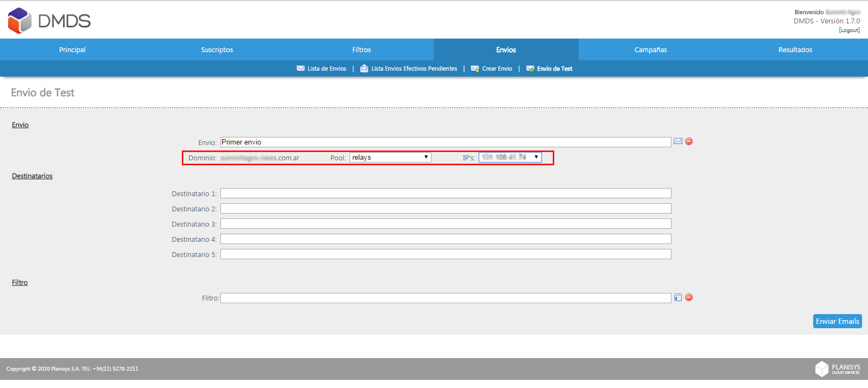Click the Filtro section heading
Screen dimensions: 868x388
(x=20, y=283)
